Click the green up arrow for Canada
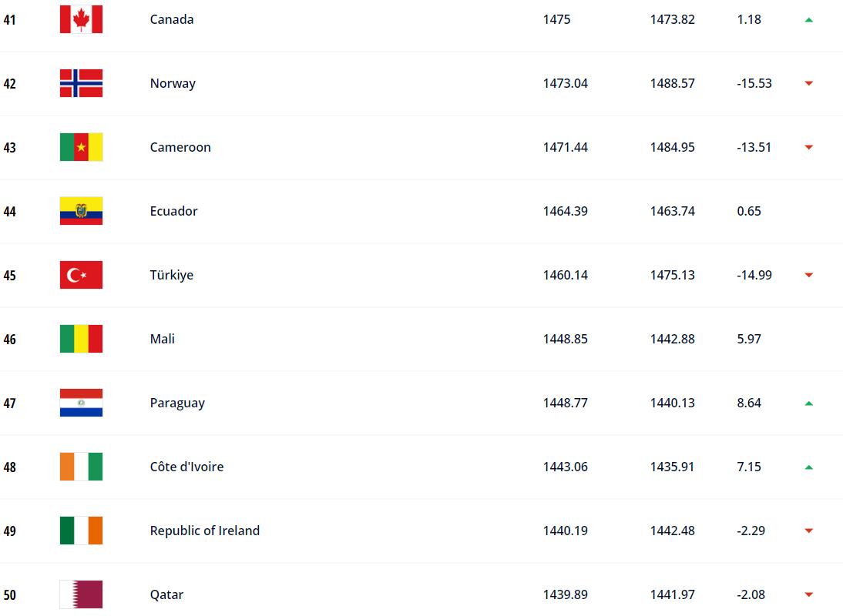843x616 pixels. [809, 20]
